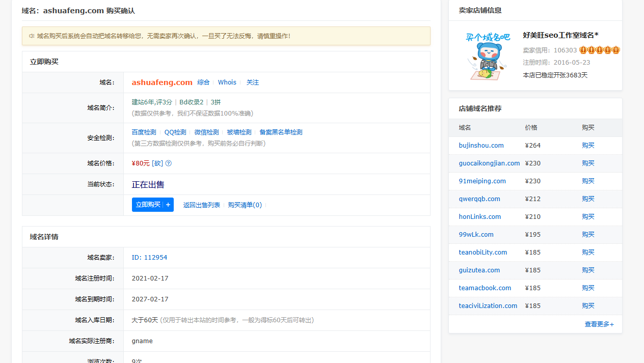Open the 被墙检测 link
The height and width of the screenshot is (363, 644).
[x=239, y=132]
